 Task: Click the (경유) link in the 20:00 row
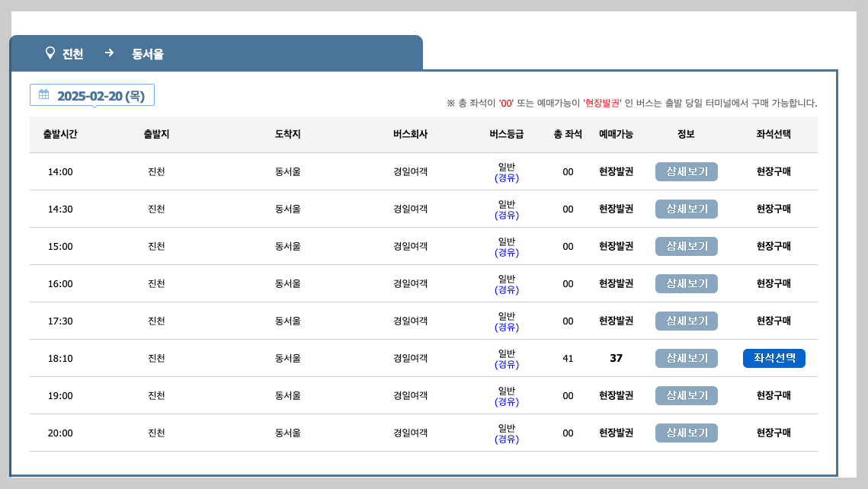(508, 439)
